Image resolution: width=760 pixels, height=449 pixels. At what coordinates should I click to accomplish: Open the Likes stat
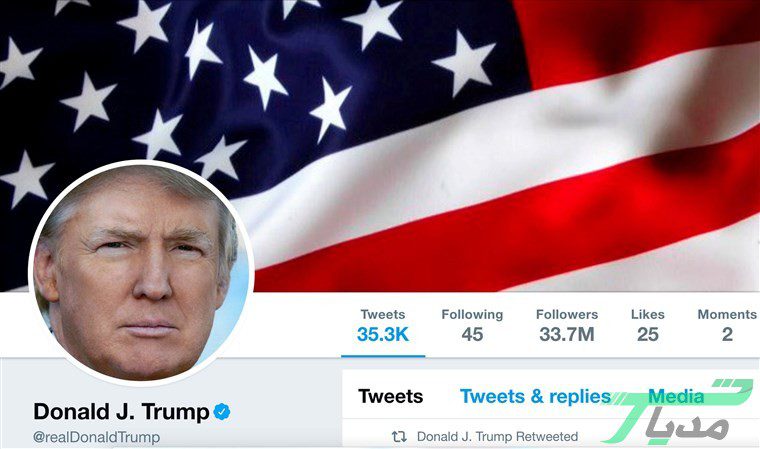pyautogui.click(x=648, y=326)
